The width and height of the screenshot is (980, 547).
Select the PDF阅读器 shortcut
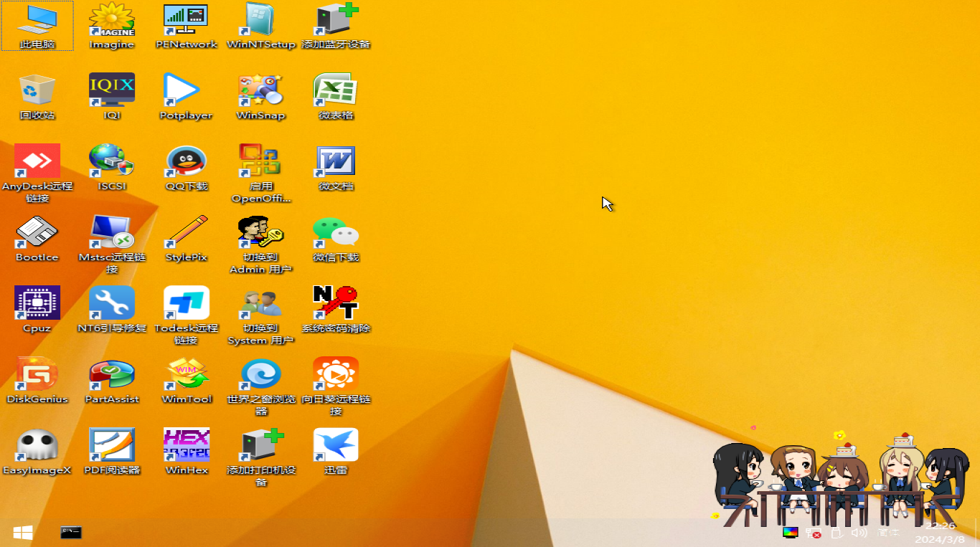pyautogui.click(x=112, y=452)
